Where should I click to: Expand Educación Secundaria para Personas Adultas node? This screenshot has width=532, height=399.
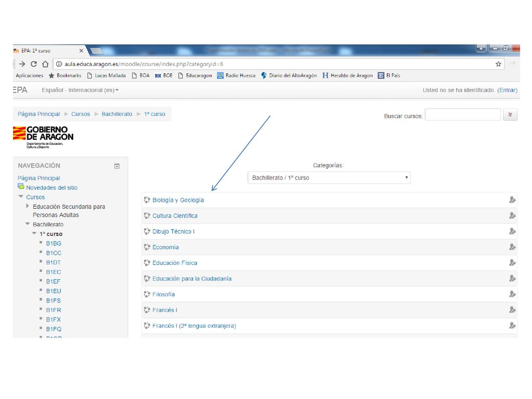[x=28, y=206]
